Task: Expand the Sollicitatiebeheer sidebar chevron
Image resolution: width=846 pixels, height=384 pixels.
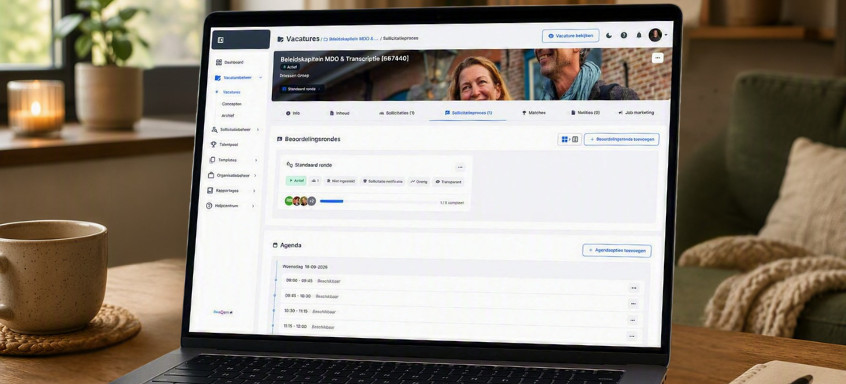Action: (258, 129)
